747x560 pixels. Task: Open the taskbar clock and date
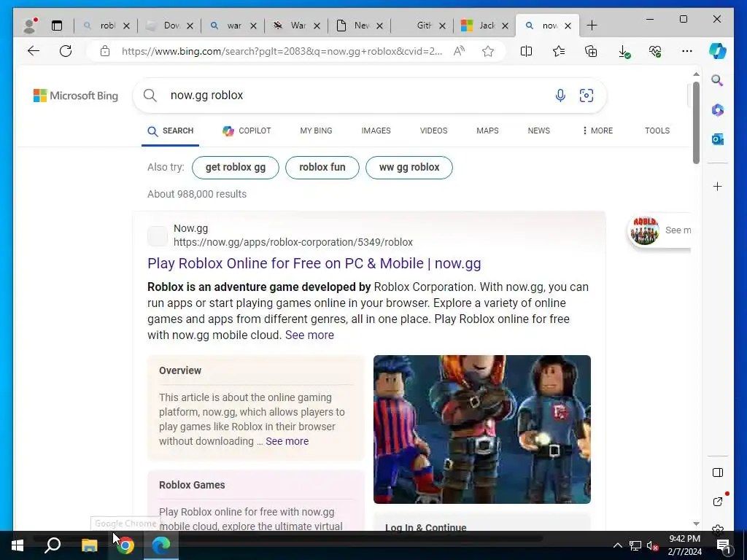tap(684, 545)
